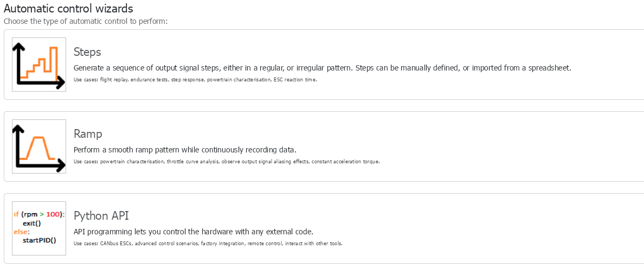
Task: Click the 'startPID()' text in the code icon
Action: pos(40,240)
